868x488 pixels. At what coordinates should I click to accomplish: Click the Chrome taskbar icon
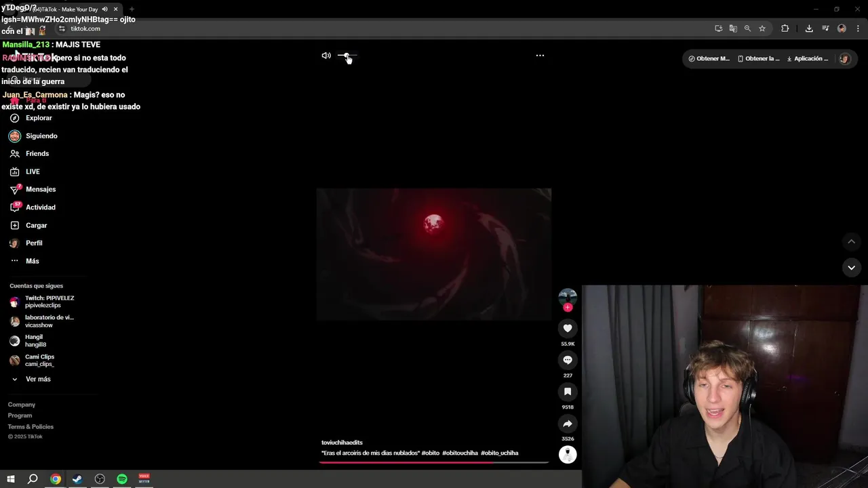pyautogui.click(x=56, y=479)
